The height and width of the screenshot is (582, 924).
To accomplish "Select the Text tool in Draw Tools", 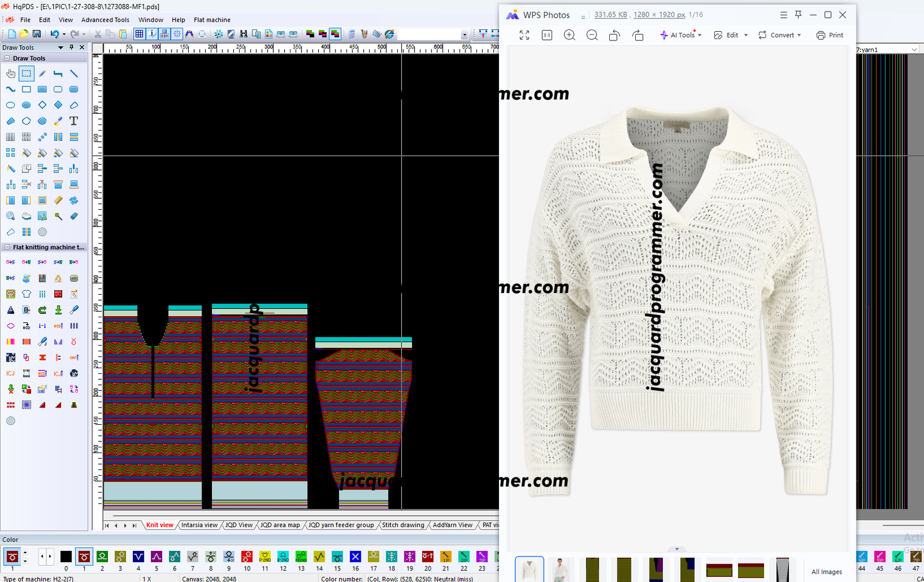I will tap(74, 121).
